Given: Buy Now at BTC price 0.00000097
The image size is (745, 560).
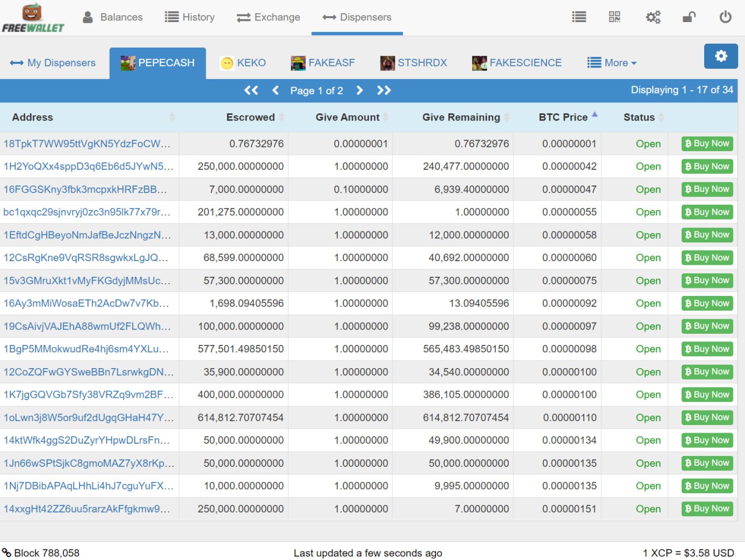Looking at the screenshot, I should [x=707, y=326].
